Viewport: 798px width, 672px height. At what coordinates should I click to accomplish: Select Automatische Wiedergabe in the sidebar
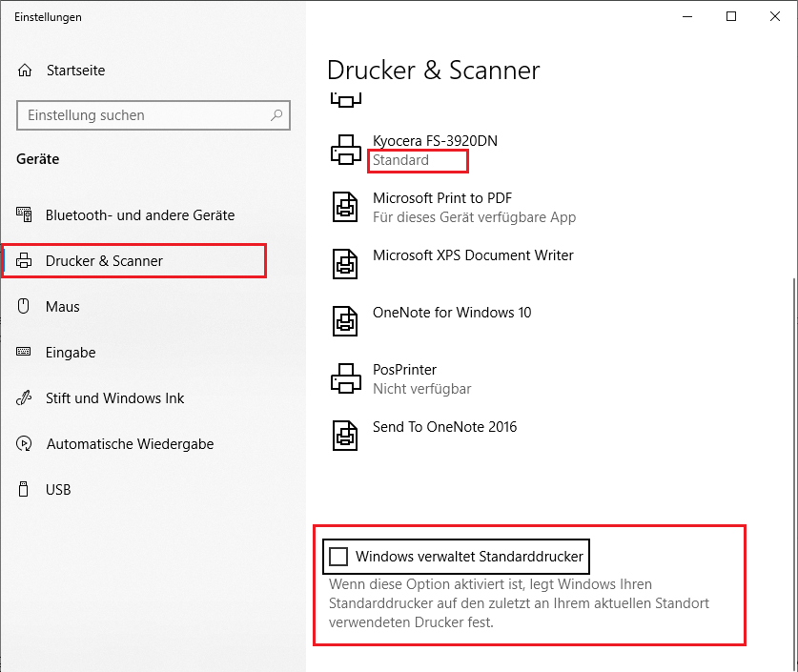tap(131, 444)
